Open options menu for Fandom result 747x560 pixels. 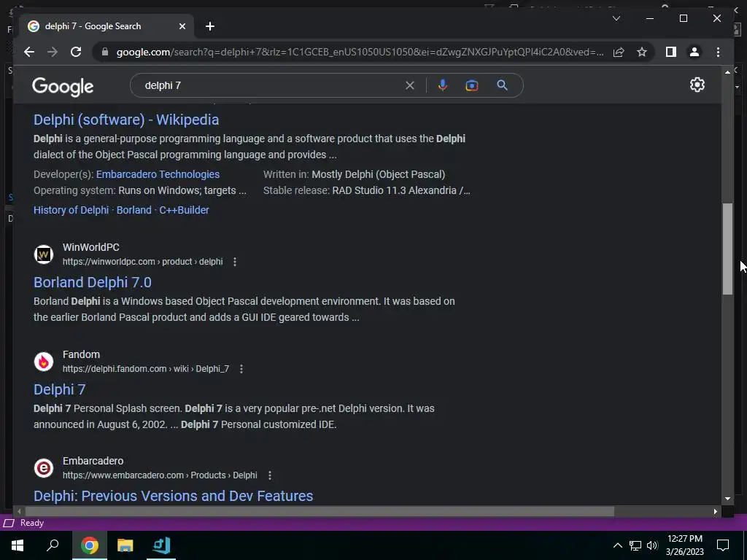click(241, 368)
